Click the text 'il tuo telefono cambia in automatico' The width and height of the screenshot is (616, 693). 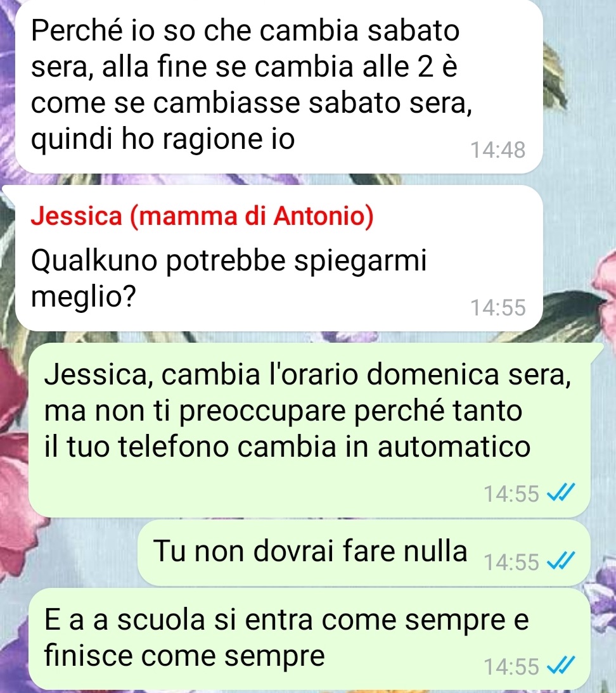click(288, 447)
